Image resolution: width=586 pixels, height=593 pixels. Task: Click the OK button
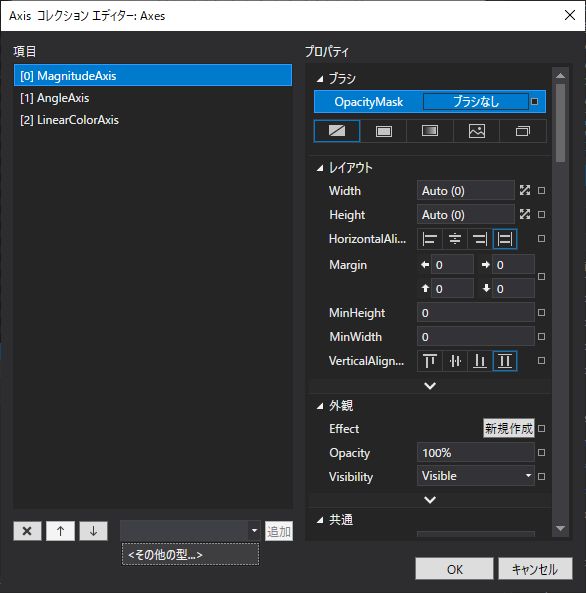pyautogui.click(x=454, y=569)
